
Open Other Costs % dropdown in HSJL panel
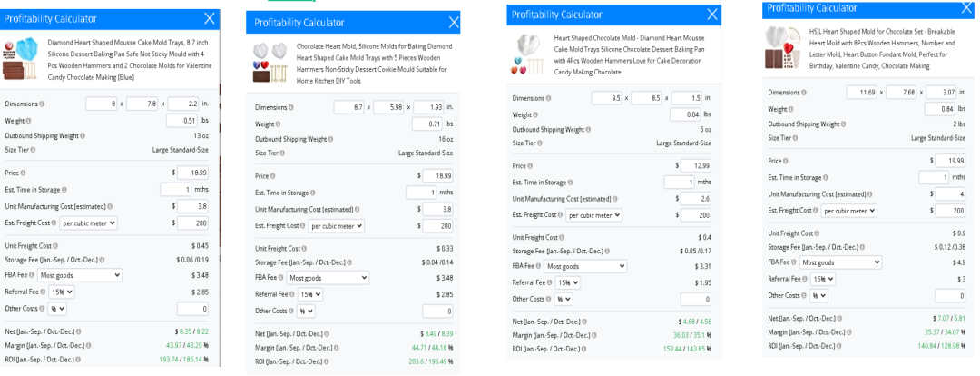[x=820, y=295]
